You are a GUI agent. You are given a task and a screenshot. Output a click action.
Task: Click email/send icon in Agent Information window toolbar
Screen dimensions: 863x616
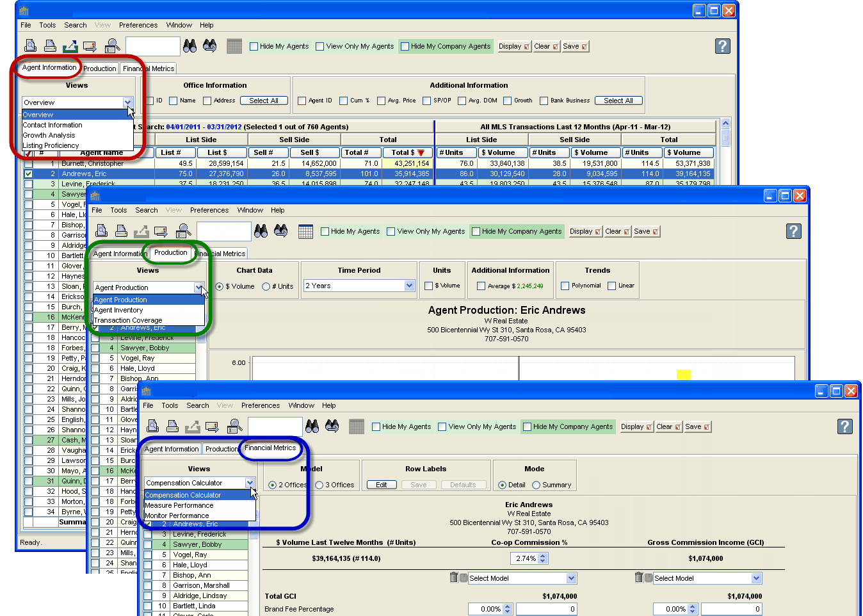coord(90,46)
